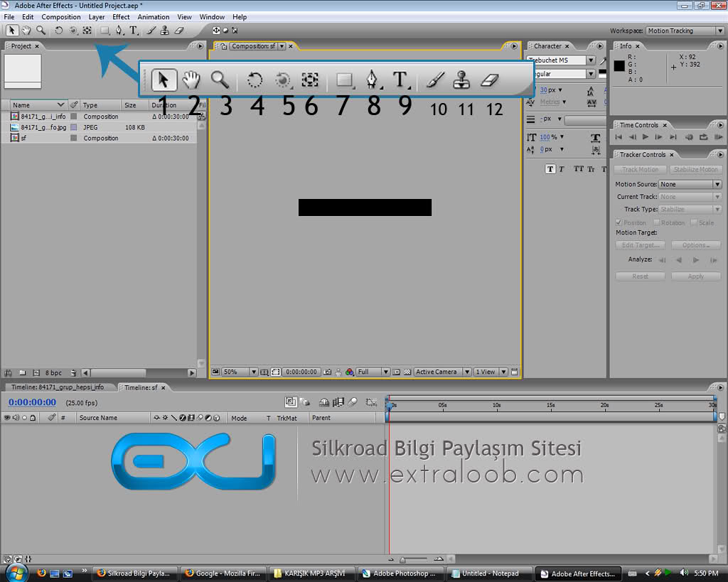This screenshot has width=728, height=582.
Task: Click the Track Motion button
Action: coord(641,169)
